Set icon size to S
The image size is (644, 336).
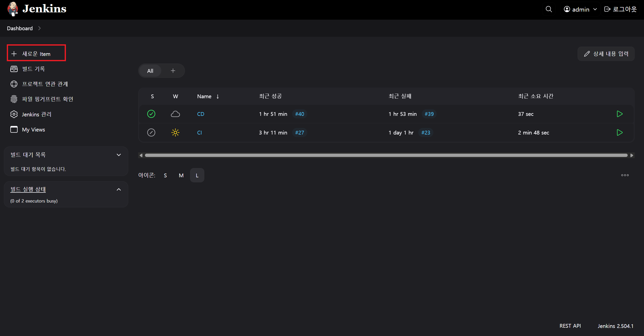click(x=165, y=175)
